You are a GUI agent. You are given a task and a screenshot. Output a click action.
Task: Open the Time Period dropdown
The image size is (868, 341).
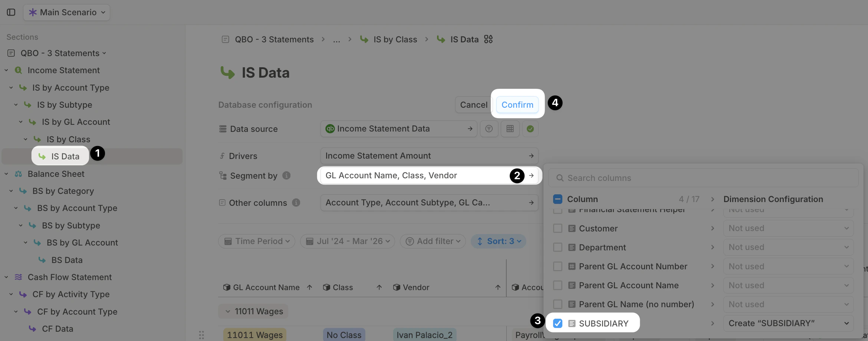click(257, 241)
